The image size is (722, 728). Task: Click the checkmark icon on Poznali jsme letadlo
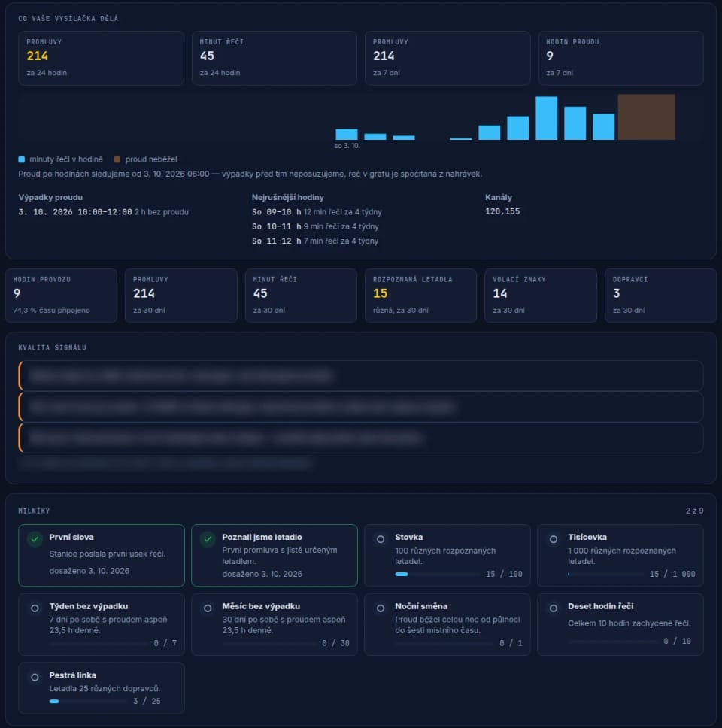[208, 539]
